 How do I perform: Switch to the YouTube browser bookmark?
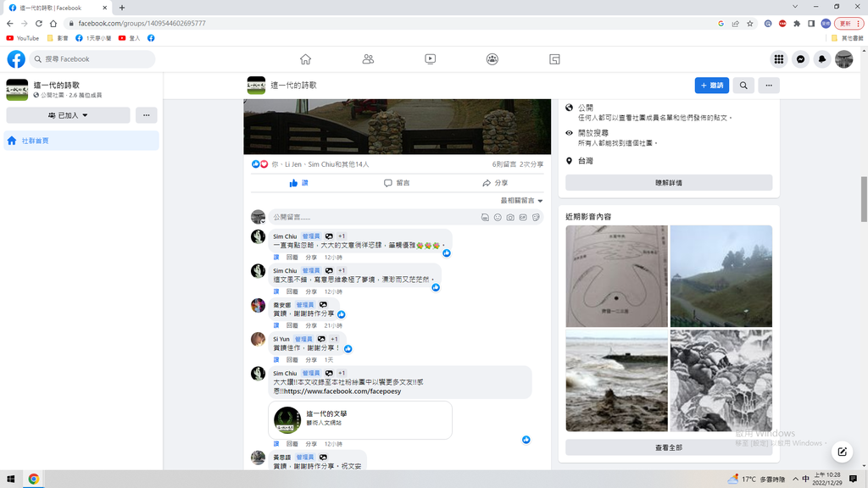pyautogui.click(x=23, y=38)
